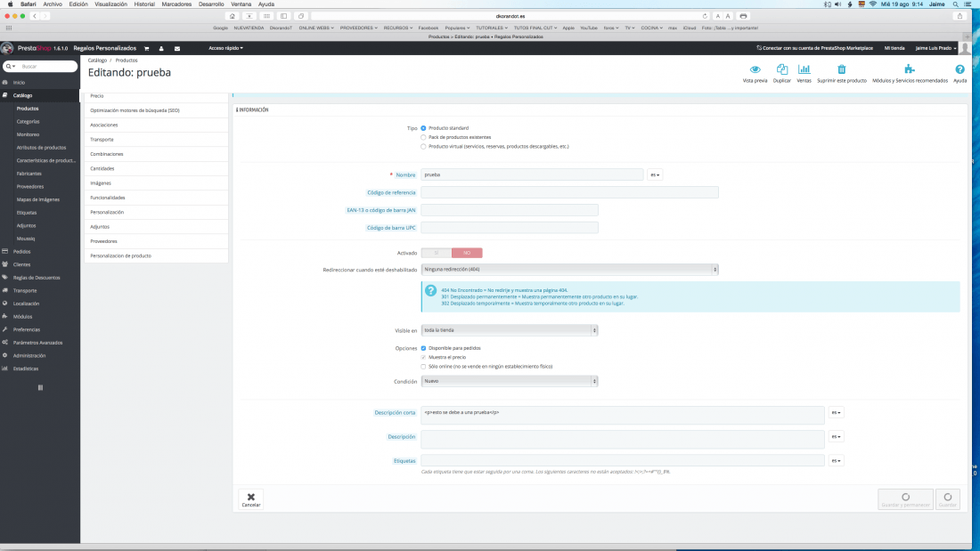The height and width of the screenshot is (551, 980).
Task: Open language selector next to Descripción field
Action: (x=836, y=437)
